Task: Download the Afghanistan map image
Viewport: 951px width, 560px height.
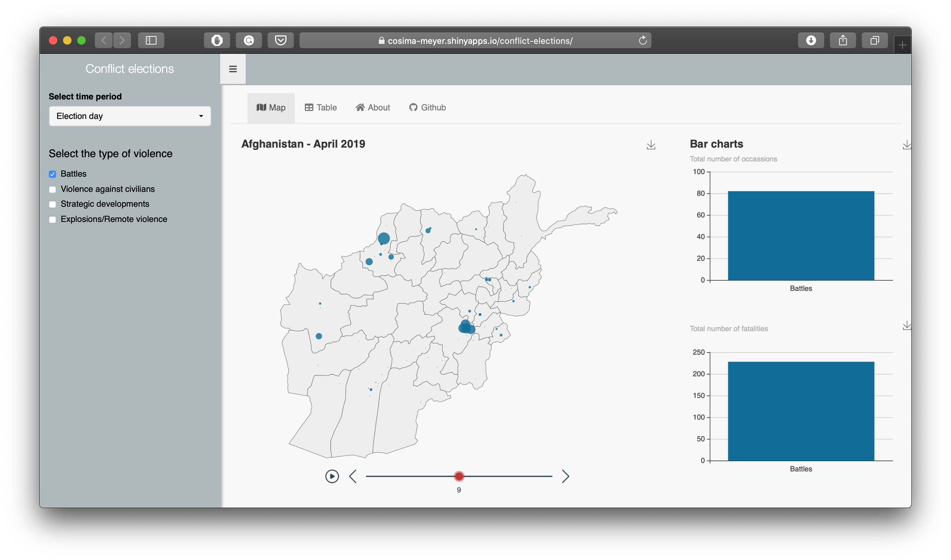Action: [x=651, y=145]
